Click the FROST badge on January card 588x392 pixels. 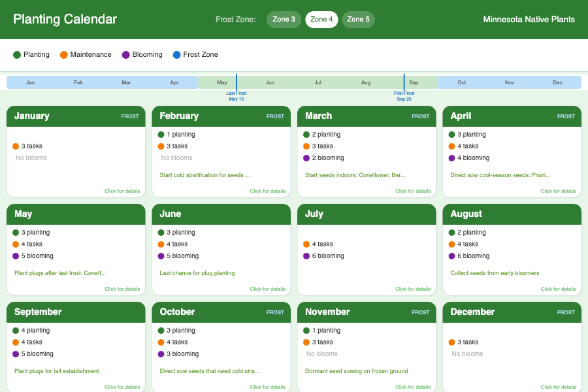click(130, 117)
